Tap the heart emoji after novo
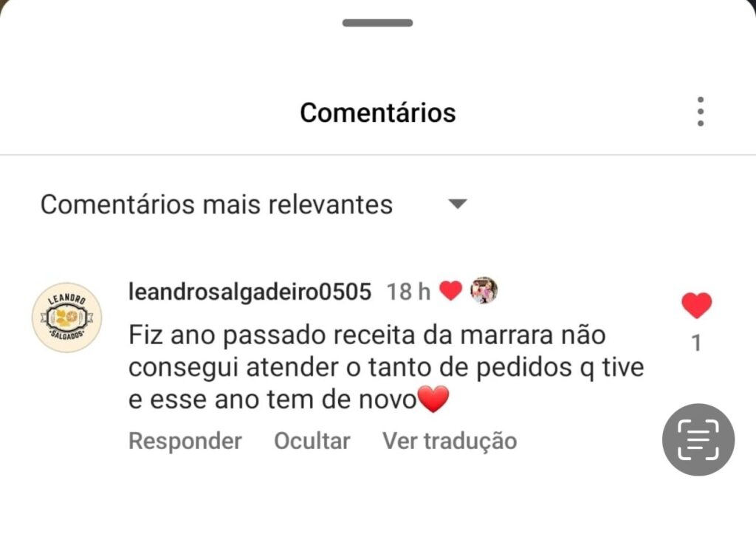The height and width of the screenshot is (534, 756). (x=433, y=400)
